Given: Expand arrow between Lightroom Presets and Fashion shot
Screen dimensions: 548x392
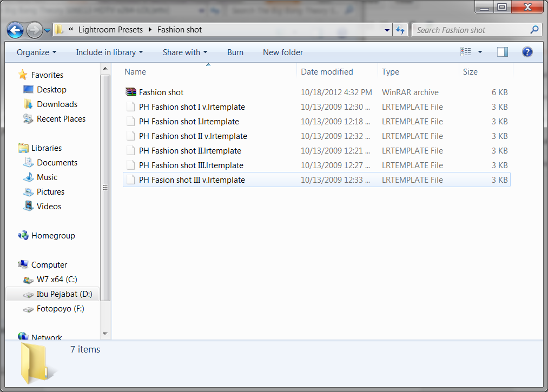Looking at the screenshot, I should [150, 30].
